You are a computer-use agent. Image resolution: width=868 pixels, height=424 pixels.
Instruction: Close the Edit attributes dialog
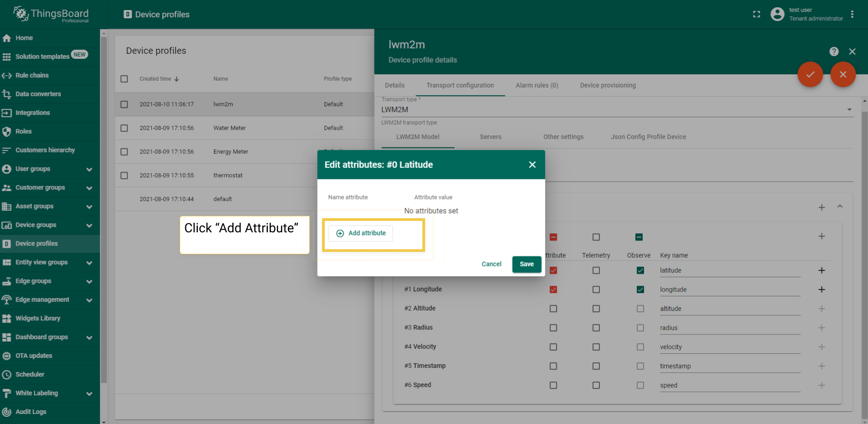pos(532,165)
